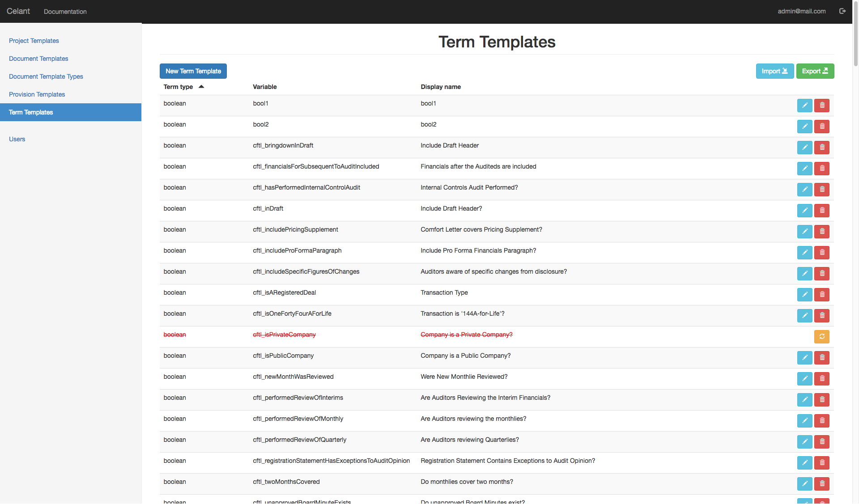Click the Celant brand name

pyautogui.click(x=18, y=11)
